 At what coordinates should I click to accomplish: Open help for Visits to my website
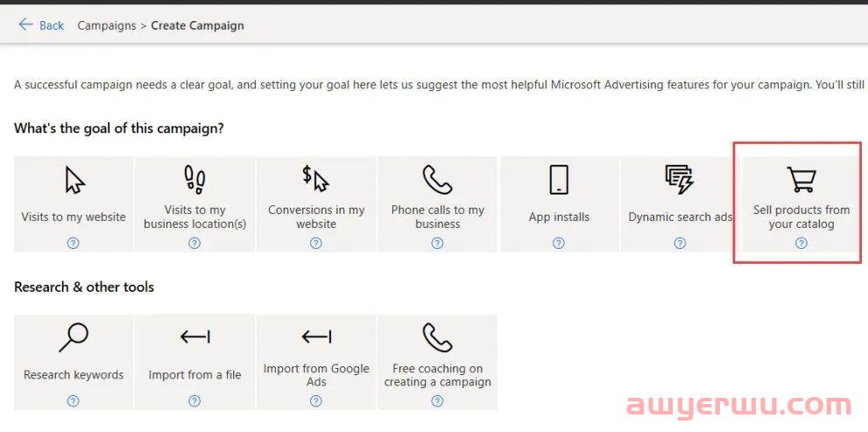tap(74, 244)
